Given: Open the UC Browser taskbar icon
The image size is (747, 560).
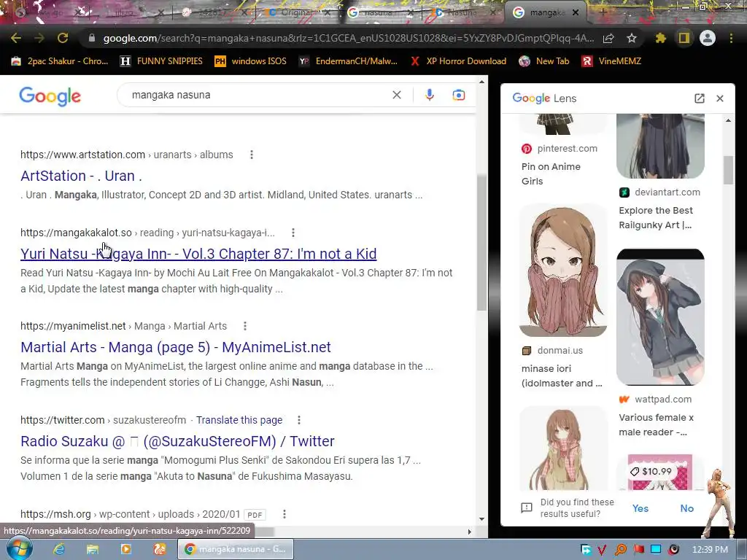Looking at the screenshot, I should point(159,549).
